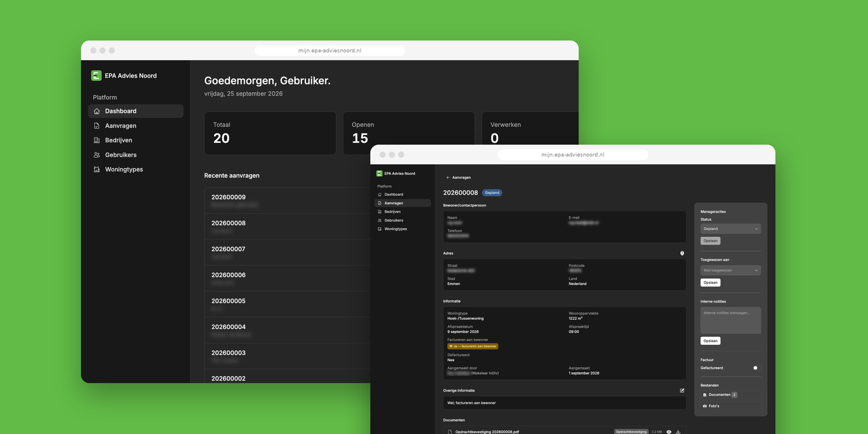Screen dimensions: 868x434
Task: Click Opslaan below the Interne notities field
Action: [x=710, y=341]
